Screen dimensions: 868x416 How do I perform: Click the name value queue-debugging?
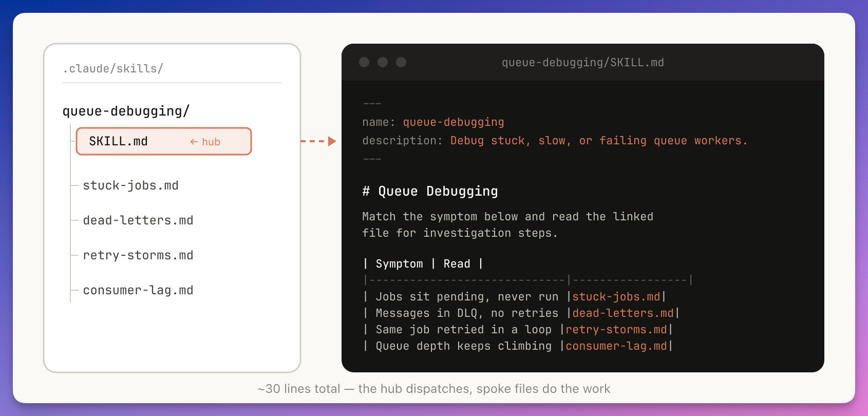[453, 122]
